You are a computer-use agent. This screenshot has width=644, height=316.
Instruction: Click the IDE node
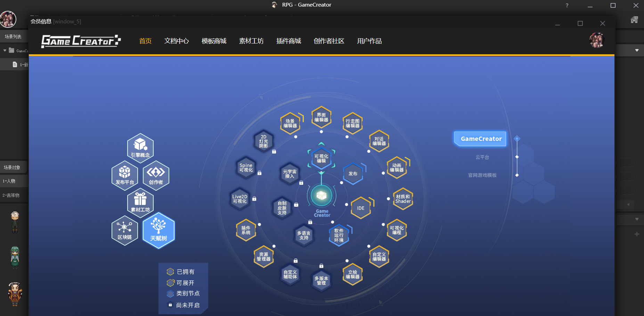tap(361, 208)
